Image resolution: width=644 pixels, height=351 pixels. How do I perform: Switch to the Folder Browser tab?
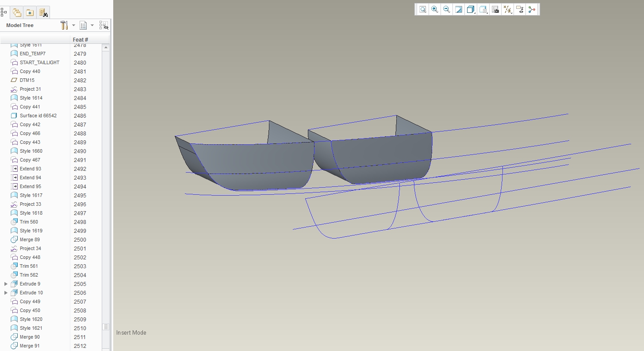pos(17,12)
